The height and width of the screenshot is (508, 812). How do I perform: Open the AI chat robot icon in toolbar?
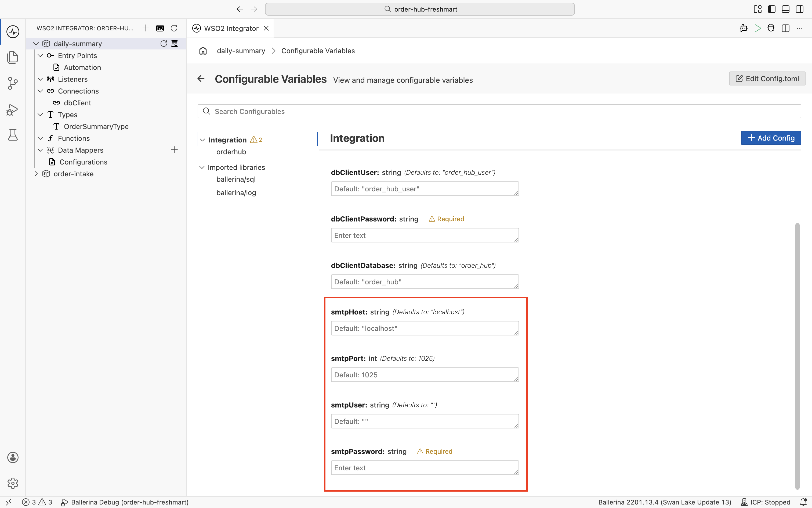[744, 28]
